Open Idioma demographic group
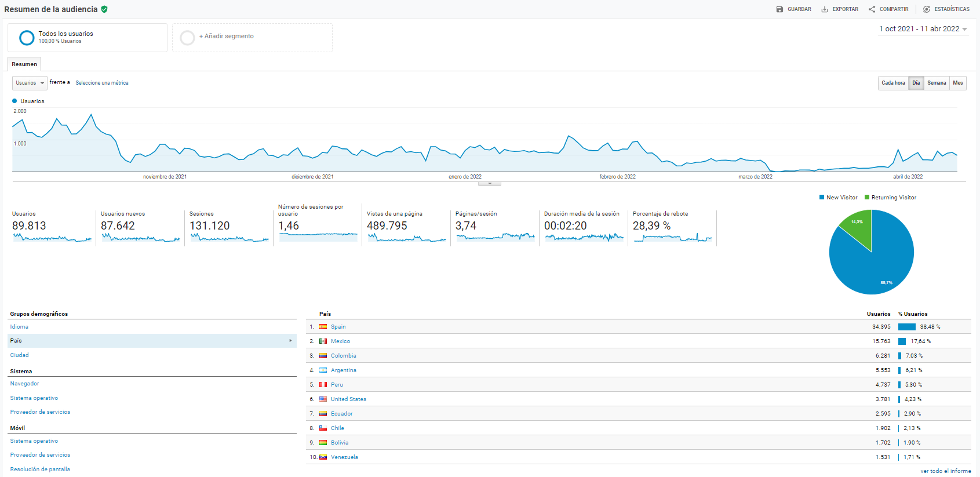This screenshot has height=477, width=980. [x=19, y=327]
